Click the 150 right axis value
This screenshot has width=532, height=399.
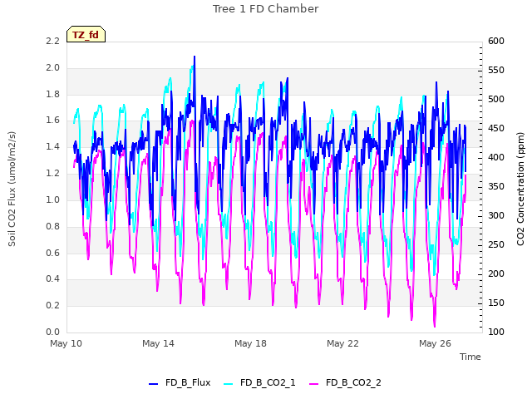[496, 303]
